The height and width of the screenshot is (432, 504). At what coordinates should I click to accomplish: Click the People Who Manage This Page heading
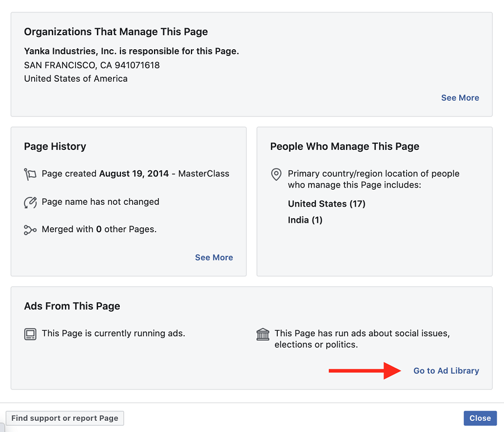(x=344, y=147)
